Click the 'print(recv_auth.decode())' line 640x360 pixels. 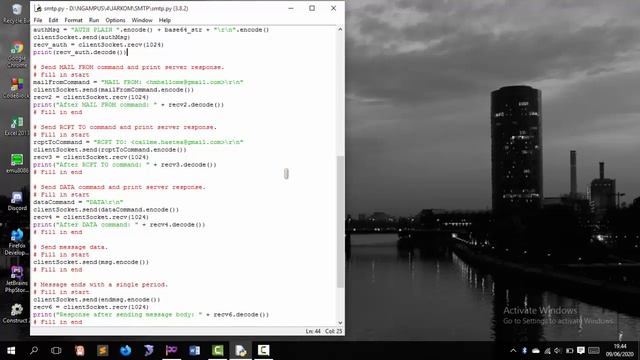pyautogui.click(x=80, y=52)
